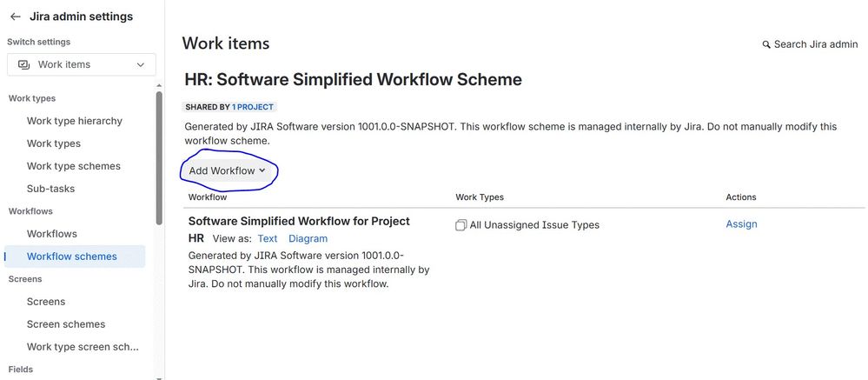Click the Workflows section label
This screenshot has width=868, height=380.
(30, 211)
